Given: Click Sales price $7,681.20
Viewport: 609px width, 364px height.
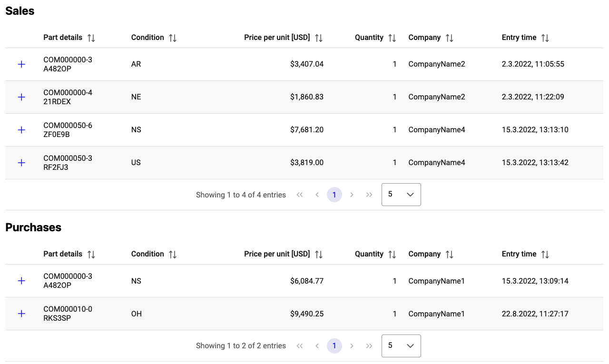Looking at the screenshot, I should (x=307, y=130).
